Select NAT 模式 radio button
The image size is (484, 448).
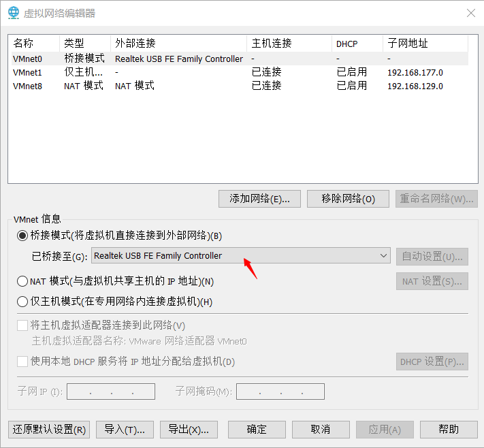tap(22, 281)
